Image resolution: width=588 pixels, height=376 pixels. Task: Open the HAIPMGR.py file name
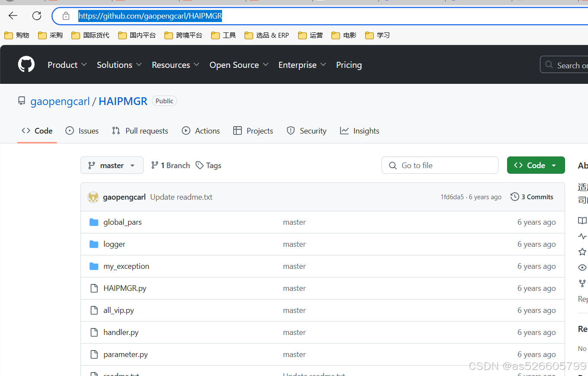(125, 288)
